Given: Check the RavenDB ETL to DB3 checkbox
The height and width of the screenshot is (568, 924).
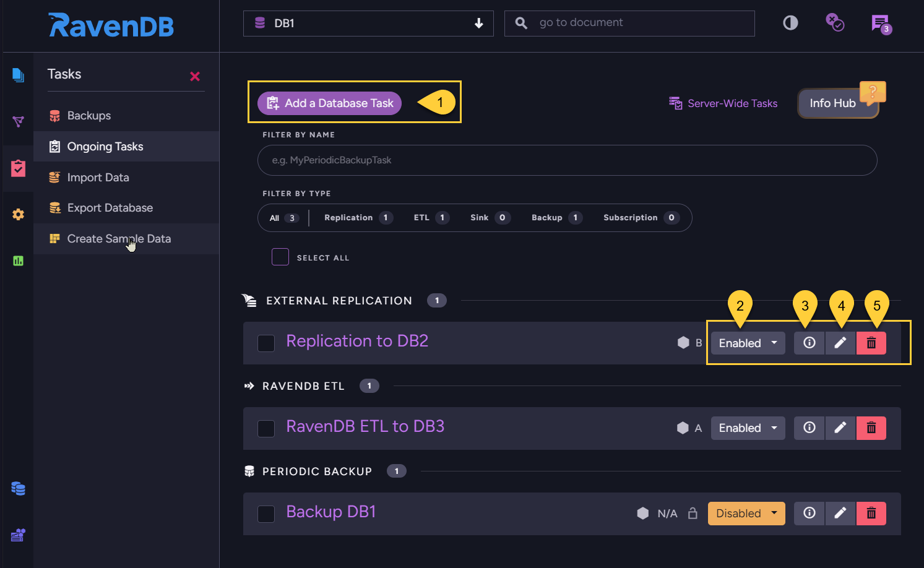Looking at the screenshot, I should click(266, 429).
